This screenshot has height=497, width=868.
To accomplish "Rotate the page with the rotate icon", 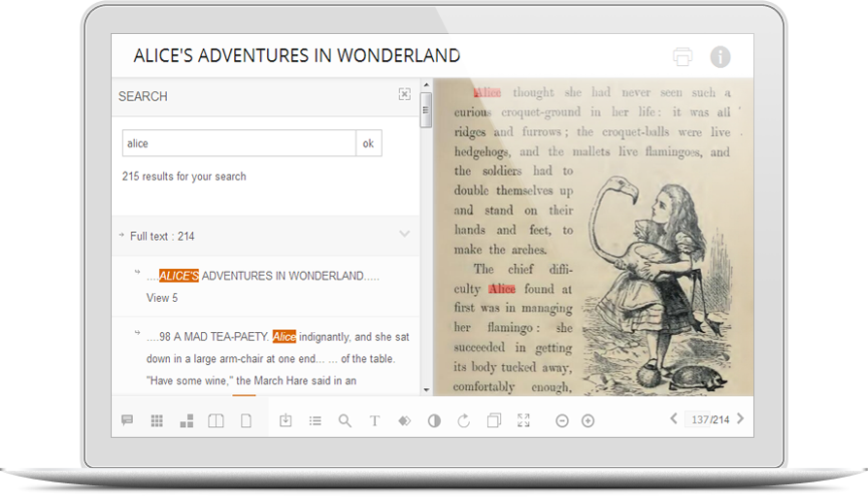I will (464, 421).
